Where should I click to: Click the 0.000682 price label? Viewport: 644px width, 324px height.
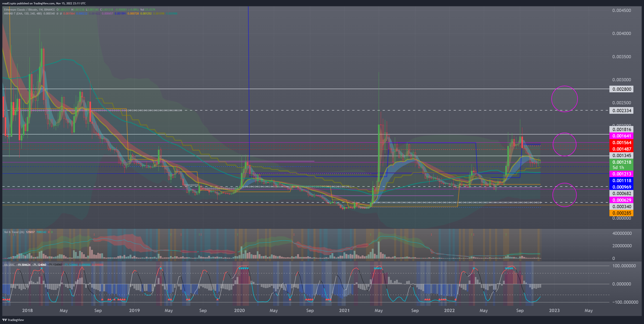coord(621,193)
